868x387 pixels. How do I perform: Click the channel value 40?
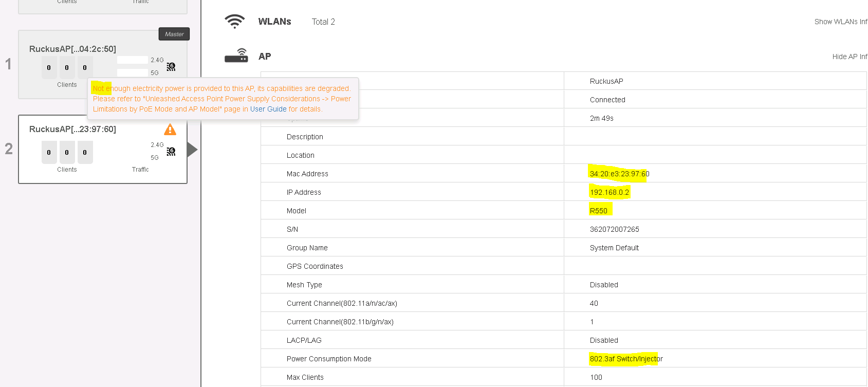pyautogui.click(x=594, y=303)
